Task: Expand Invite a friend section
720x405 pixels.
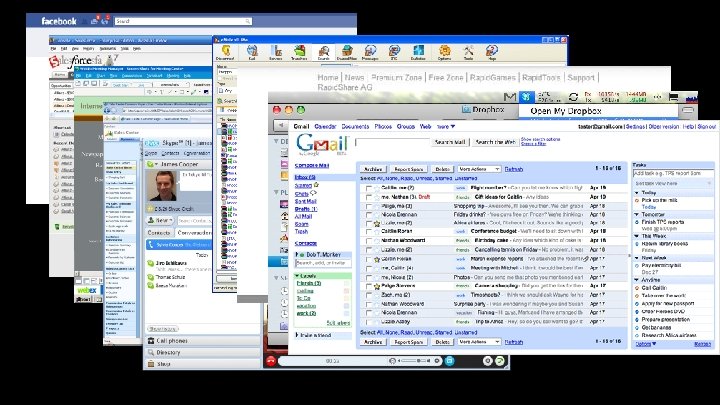Action: pyautogui.click(x=297, y=335)
